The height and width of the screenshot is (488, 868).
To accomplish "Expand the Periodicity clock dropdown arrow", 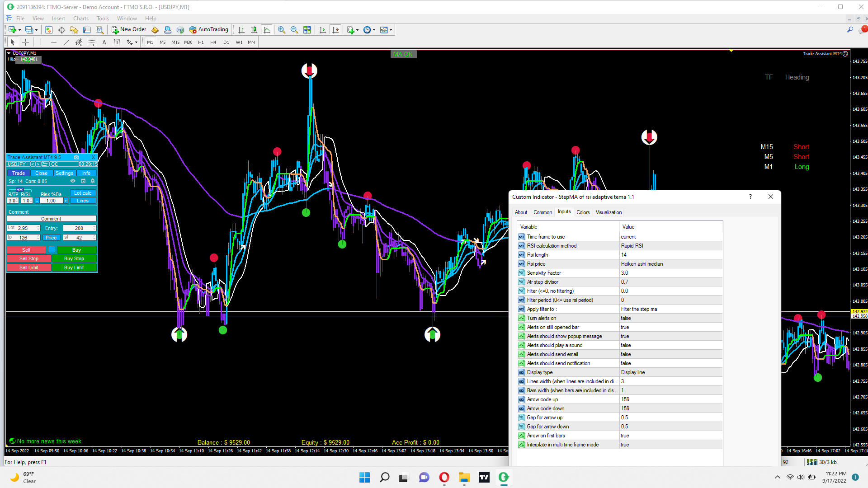I will [374, 30].
